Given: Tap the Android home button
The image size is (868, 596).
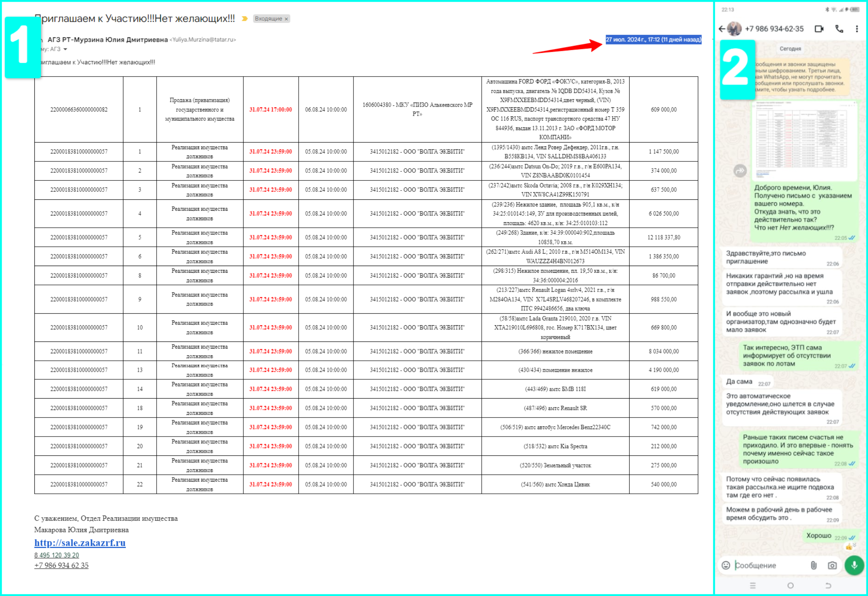Looking at the screenshot, I should 790,586.
